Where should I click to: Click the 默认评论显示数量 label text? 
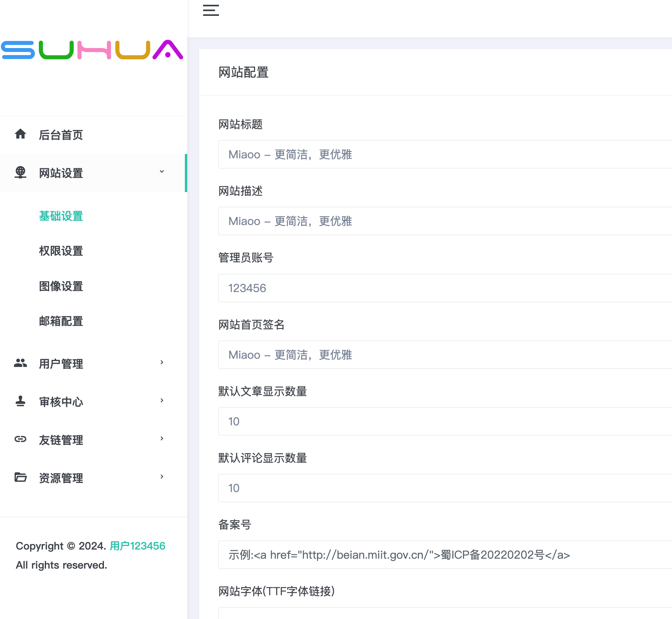[x=263, y=458]
